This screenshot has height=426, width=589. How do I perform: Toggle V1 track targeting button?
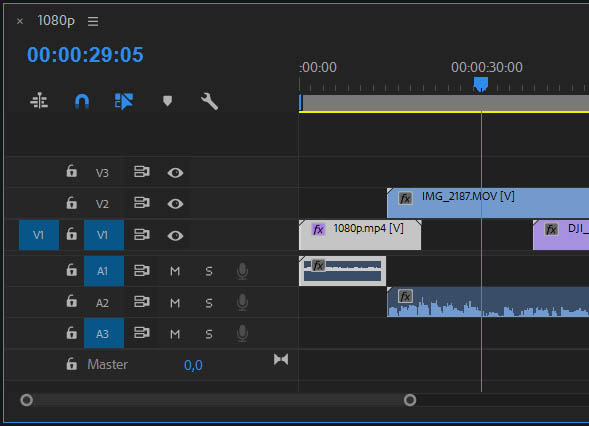coord(104,235)
